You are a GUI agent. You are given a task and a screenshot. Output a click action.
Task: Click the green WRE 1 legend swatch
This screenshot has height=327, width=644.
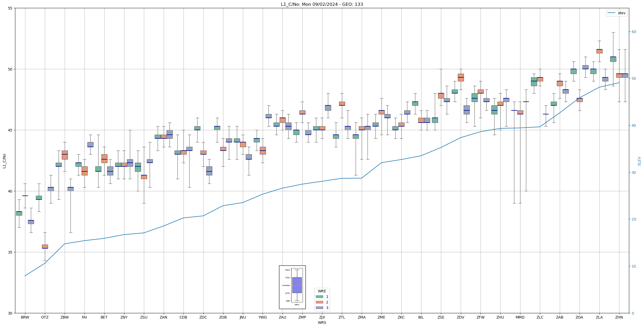(319, 297)
